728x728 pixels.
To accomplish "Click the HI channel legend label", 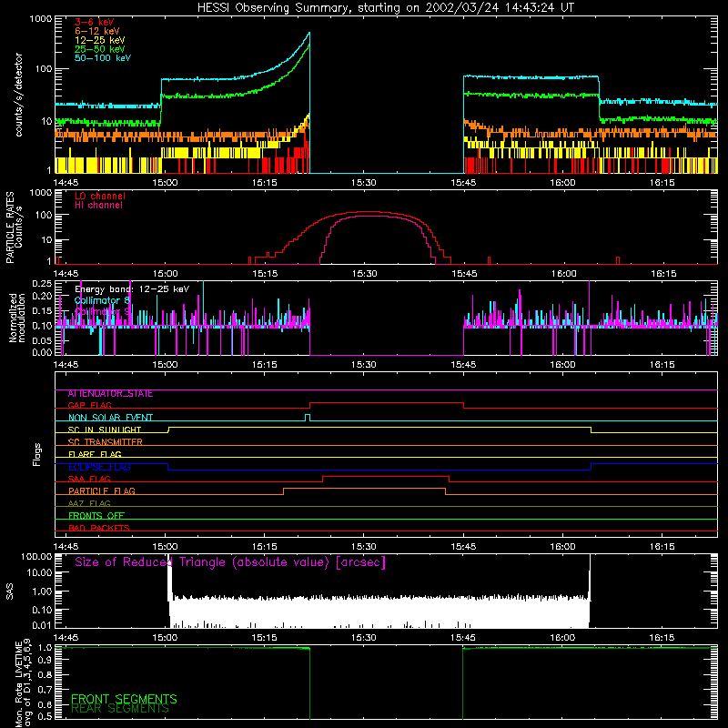I will click(98, 205).
